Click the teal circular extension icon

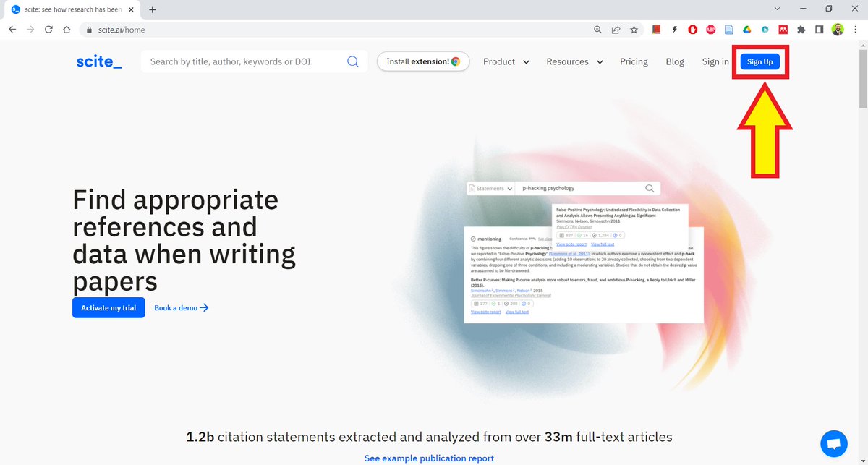tap(765, 30)
